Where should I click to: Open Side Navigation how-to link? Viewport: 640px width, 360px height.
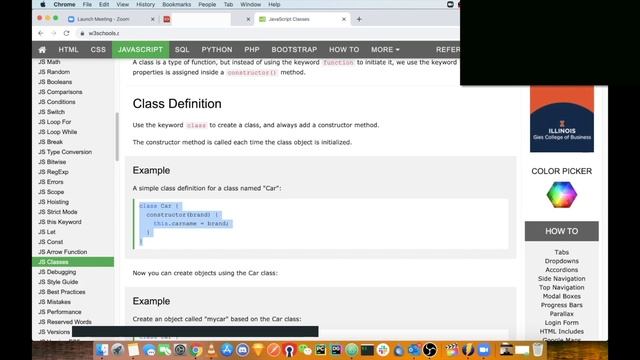[562, 278]
